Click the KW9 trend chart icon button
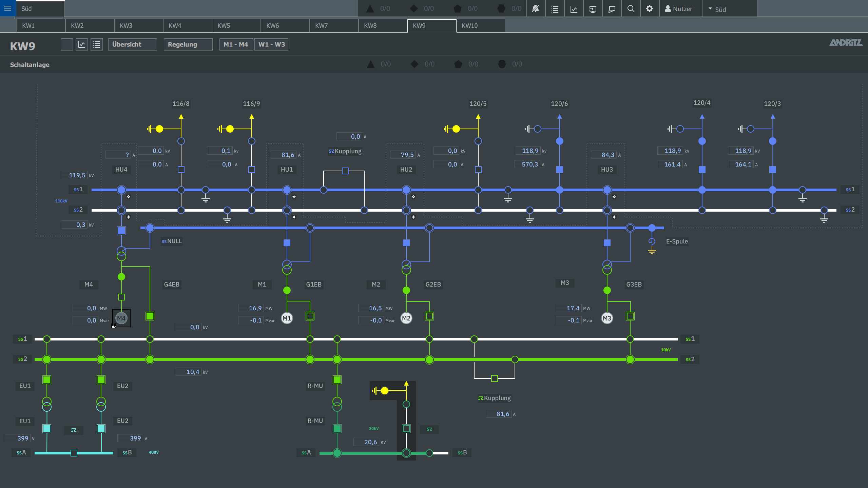This screenshot has width=868, height=488. (82, 44)
